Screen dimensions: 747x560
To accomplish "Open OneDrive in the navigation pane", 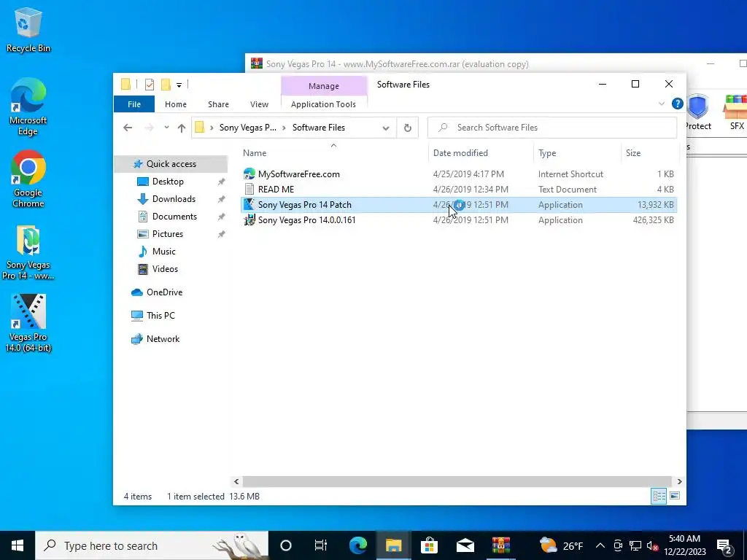I will click(164, 292).
